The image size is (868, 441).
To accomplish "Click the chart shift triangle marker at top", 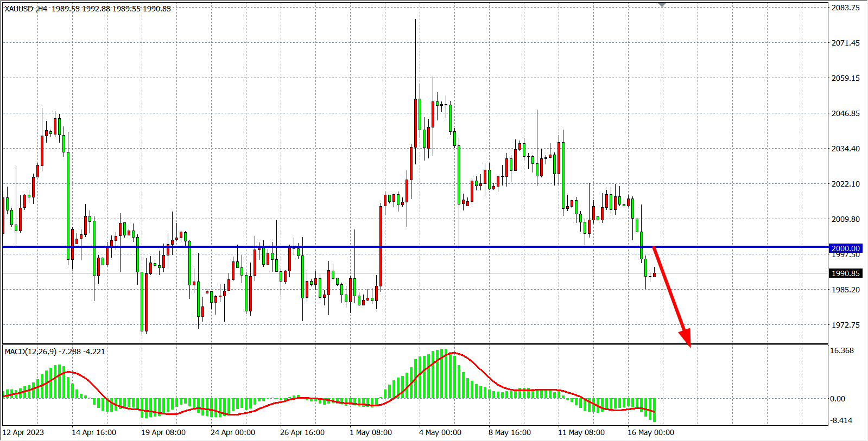I will pyautogui.click(x=662, y=5).
